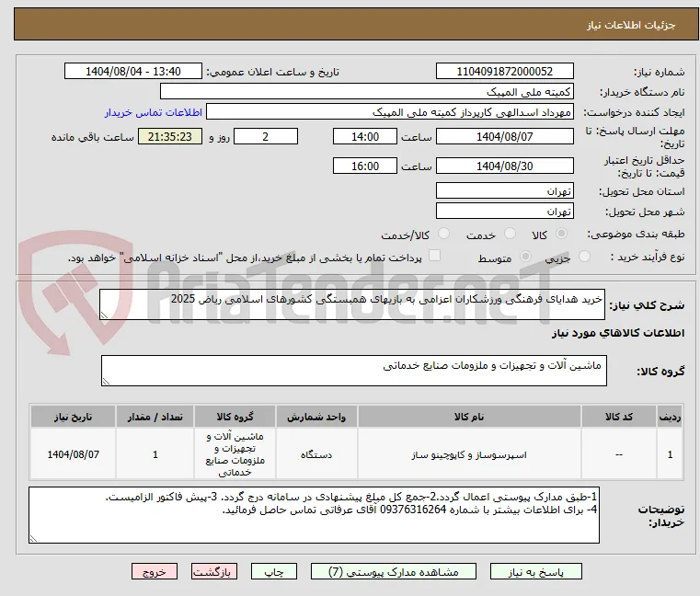This screenshot has height=596, width=700.
Task: Click the تاریخ نیاز column header
Action: 74,417
